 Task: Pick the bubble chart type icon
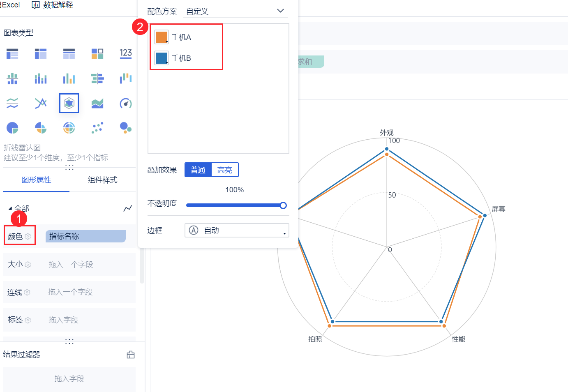coord(126,128)
